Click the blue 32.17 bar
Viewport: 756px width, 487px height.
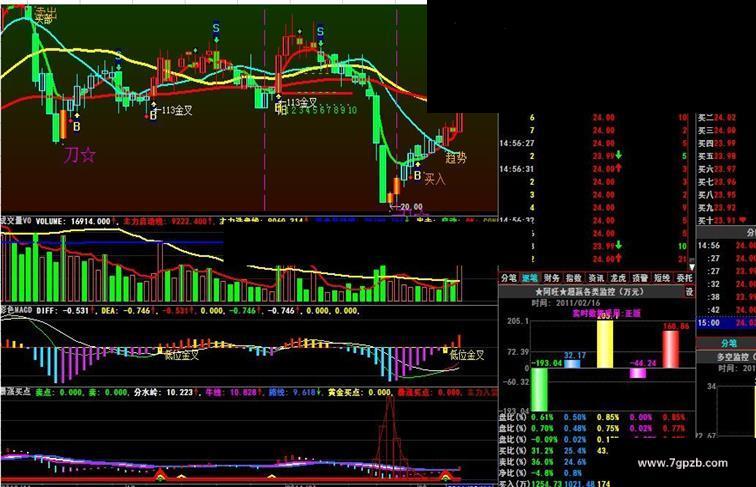pyautogui.click(x=572, y=364)
